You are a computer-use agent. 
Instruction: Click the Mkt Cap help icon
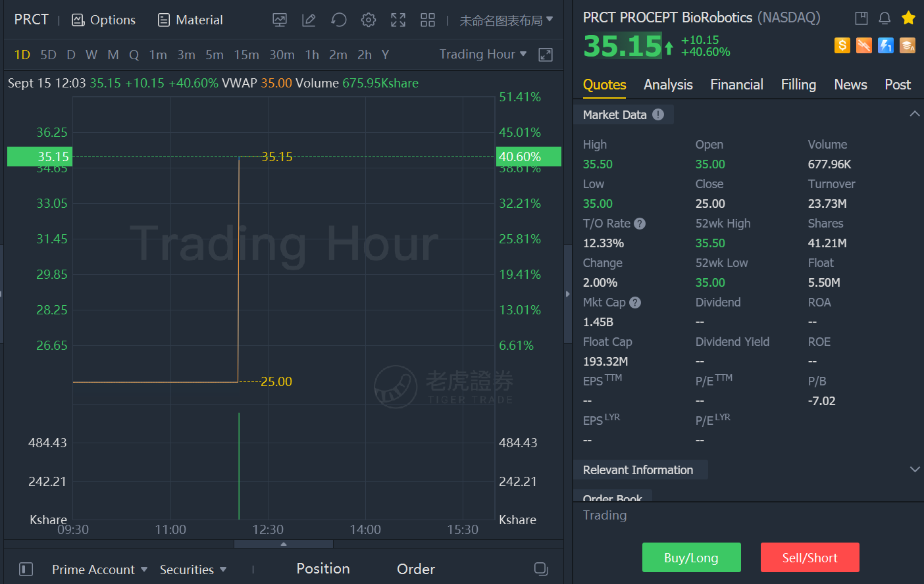pos(635,303)
